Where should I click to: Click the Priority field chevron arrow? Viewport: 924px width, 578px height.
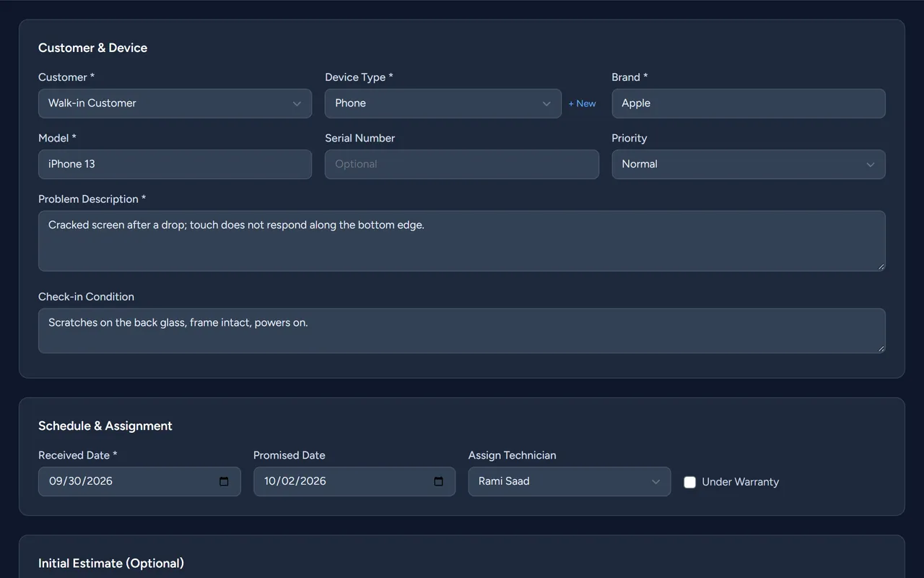[870, 164]
